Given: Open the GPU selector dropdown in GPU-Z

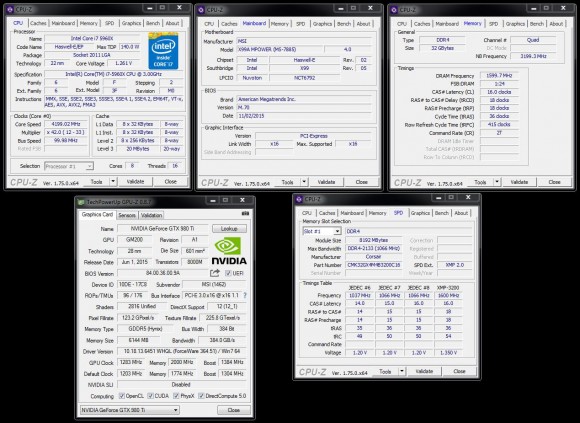Looking at the screenshot, I should 130,410.
